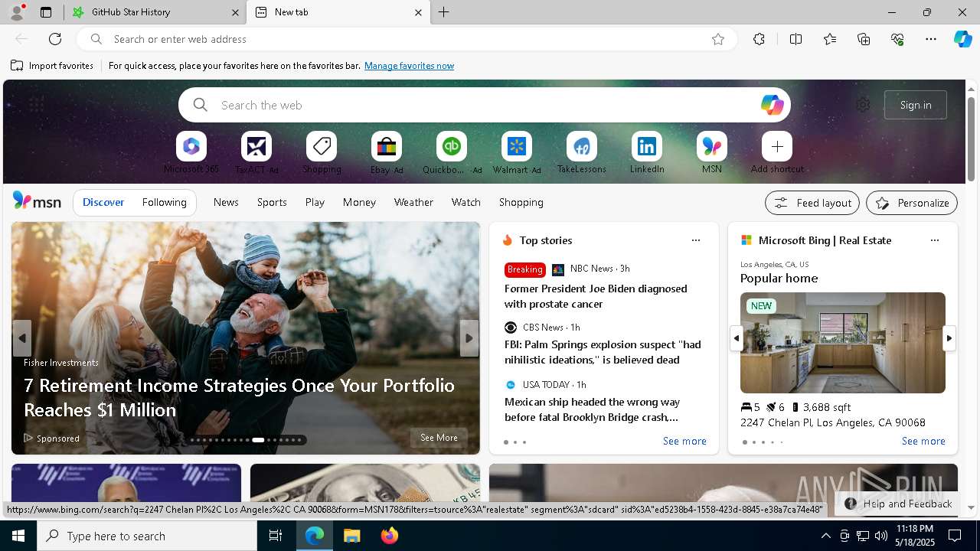980x551 pixels.
Task: Go to previous slide in featured carousel
Action: coord(22,338)
